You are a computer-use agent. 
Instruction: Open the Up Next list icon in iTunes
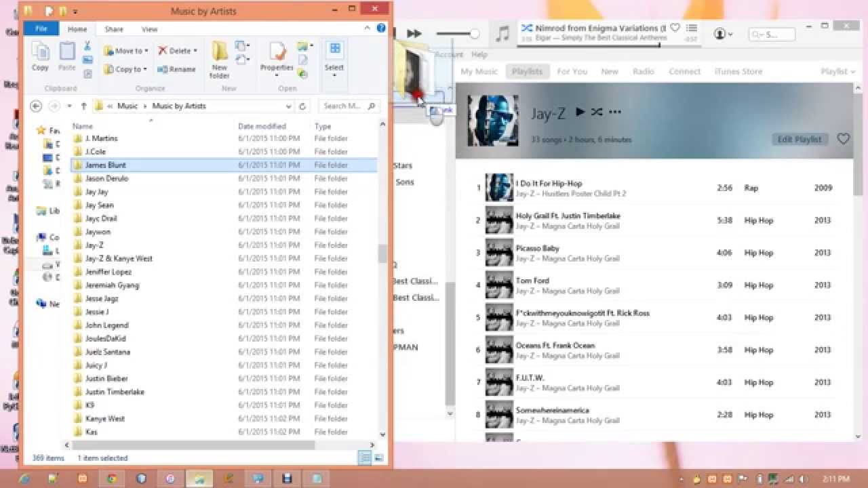click(x=691, y=28)
